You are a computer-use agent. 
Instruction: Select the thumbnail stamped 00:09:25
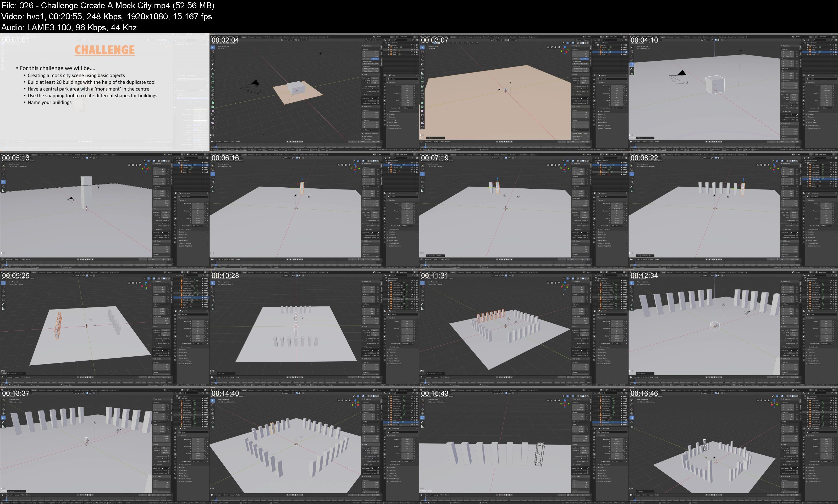105,328
